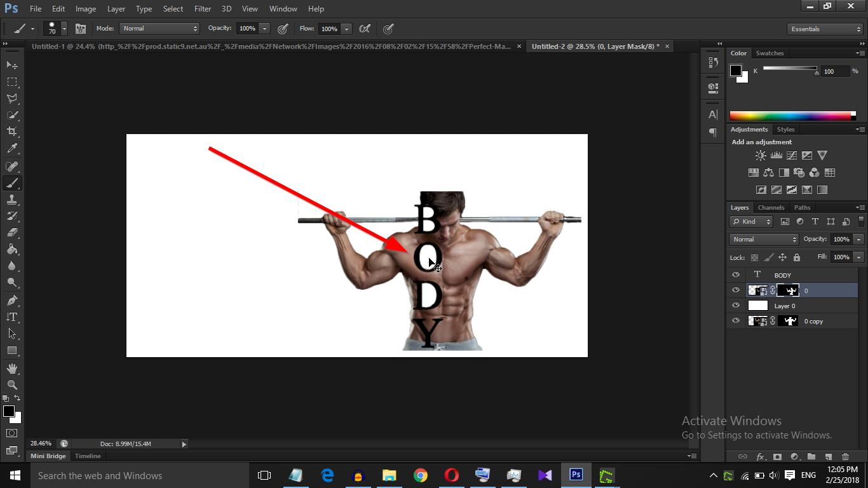Open the Kind filter dropdown in Layers panel
This screenshot has width=868, height=488.
[750, 221]
